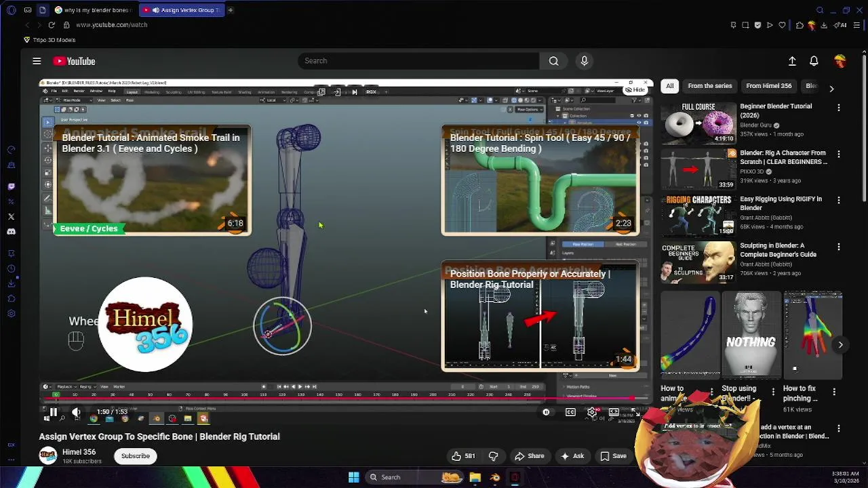
Task: Select the 'From the series' chip
Action: 709,86
